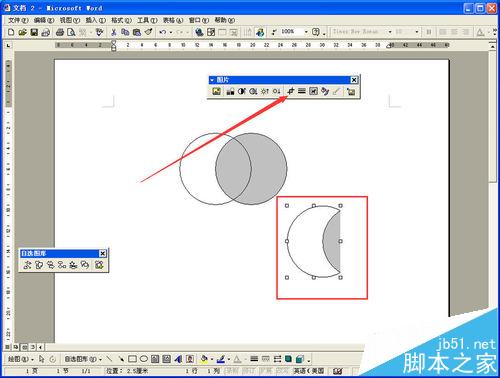Viewport: 500px width, 378px height.
Task: Open line color dropdown arrow
Action: tap(229, 359)
